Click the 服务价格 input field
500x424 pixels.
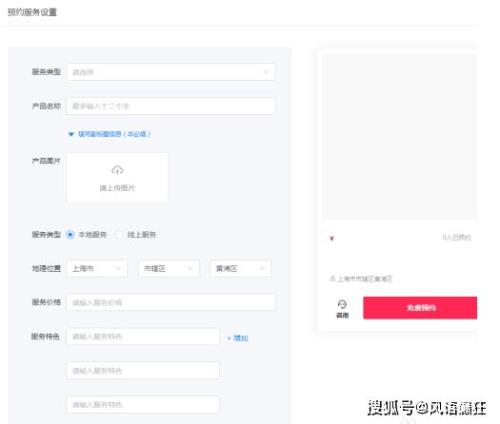[x=170, y=302]
